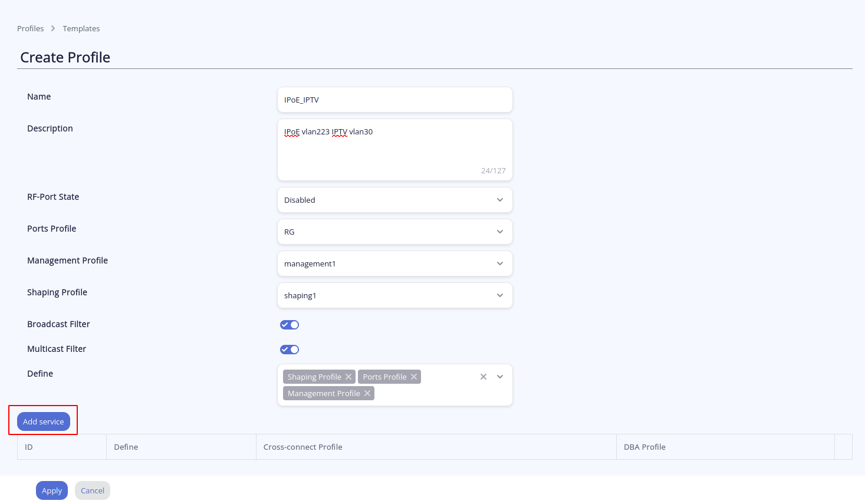The image size is (865, 504).
Task: Go to Profiles breadcrumb
Action: pos(31,28)
